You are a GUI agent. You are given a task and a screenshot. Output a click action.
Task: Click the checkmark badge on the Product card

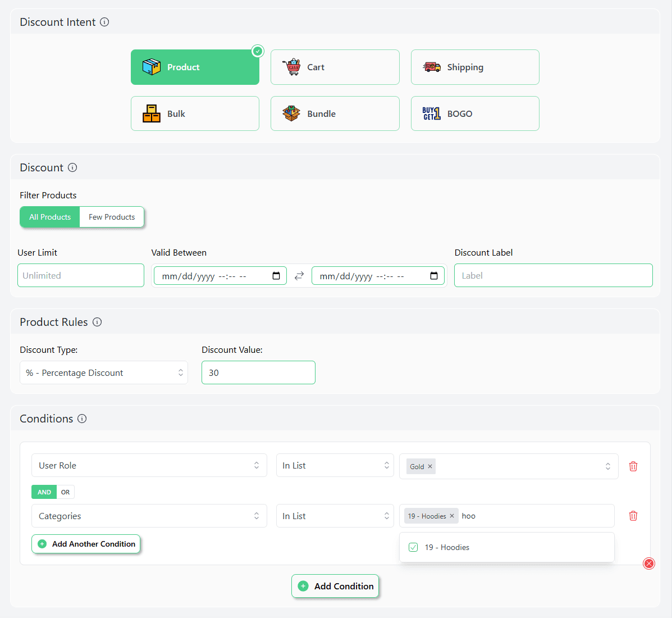[258, 52]
